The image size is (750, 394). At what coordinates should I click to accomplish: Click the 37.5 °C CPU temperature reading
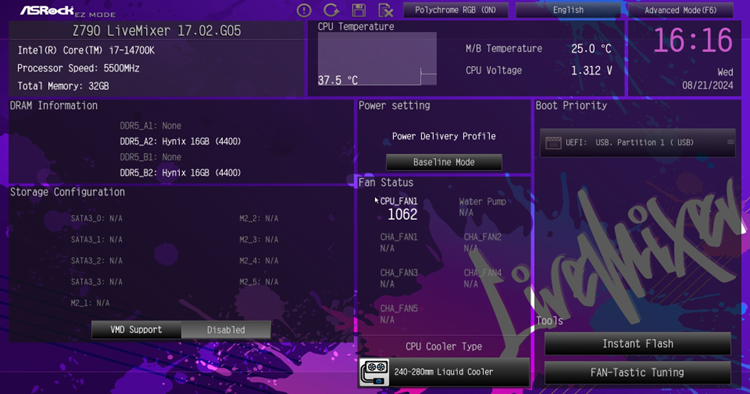[x=338, y=80]
